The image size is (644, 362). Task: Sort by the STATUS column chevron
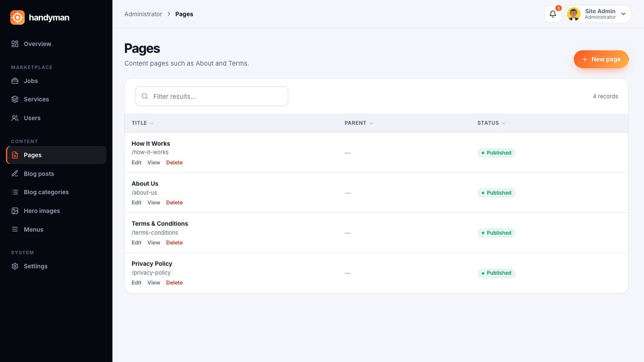click(x=504, y=123)
